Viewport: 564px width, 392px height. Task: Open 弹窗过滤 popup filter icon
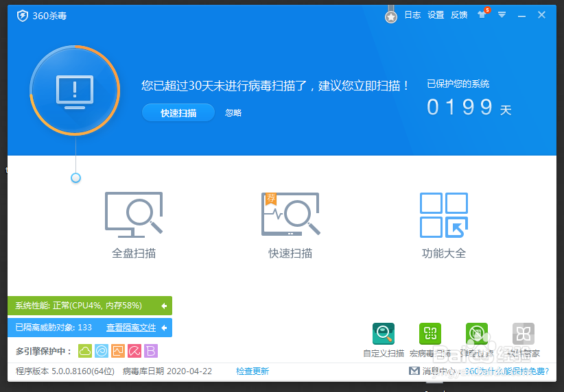point(477,334)
